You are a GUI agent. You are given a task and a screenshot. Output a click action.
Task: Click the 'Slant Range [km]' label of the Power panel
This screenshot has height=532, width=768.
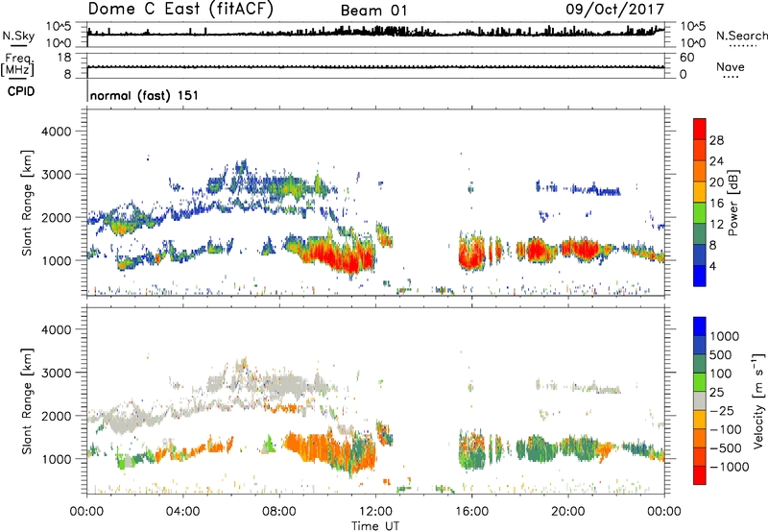click(x=27, y=203)
